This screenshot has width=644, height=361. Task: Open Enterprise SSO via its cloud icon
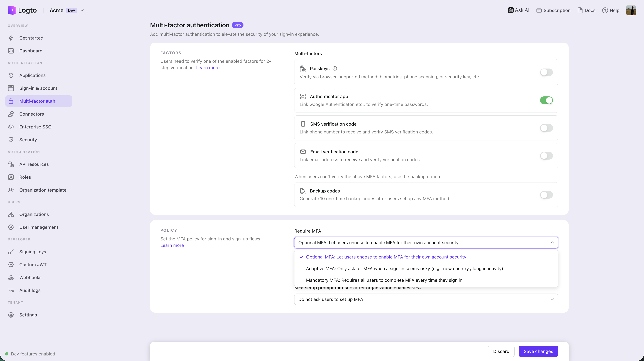coord(11,127)
